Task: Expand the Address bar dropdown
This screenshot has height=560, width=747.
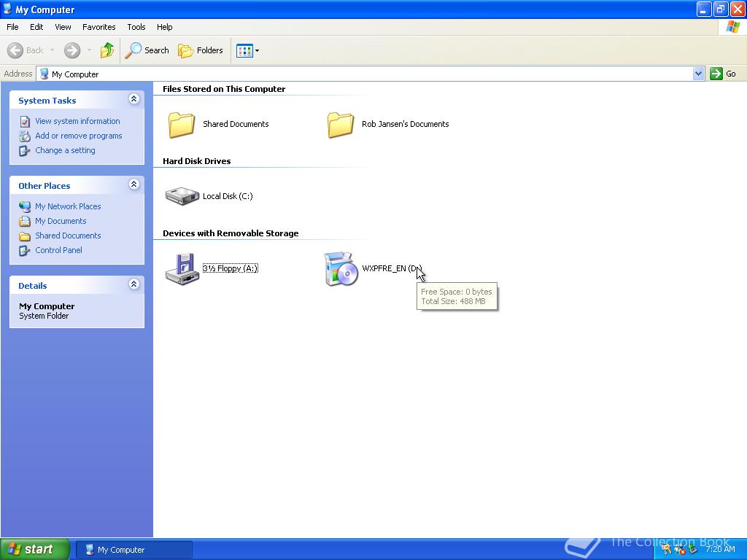Action: tap(698, 74)
